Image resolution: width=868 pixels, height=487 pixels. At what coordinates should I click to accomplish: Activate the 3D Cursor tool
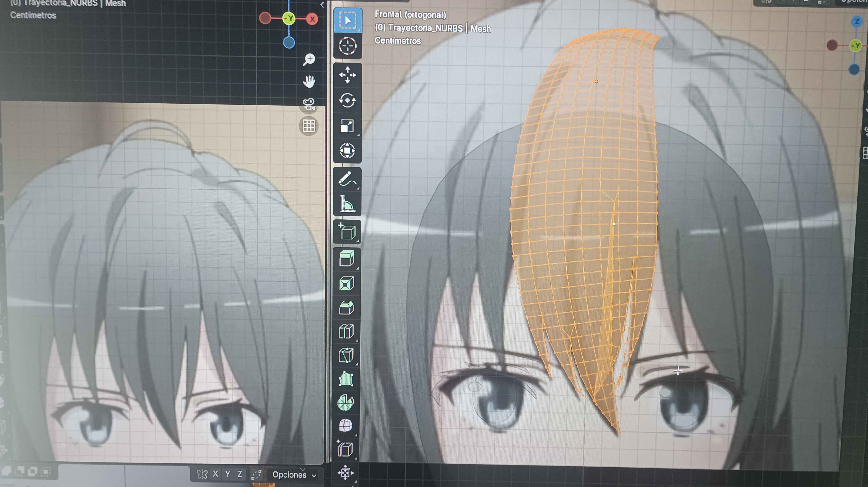click(347, 46)
